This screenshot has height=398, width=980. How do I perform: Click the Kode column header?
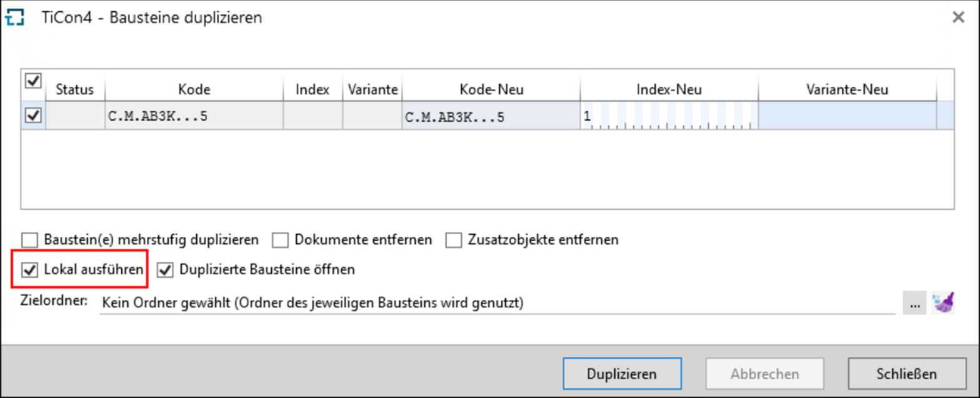[194, 89]
